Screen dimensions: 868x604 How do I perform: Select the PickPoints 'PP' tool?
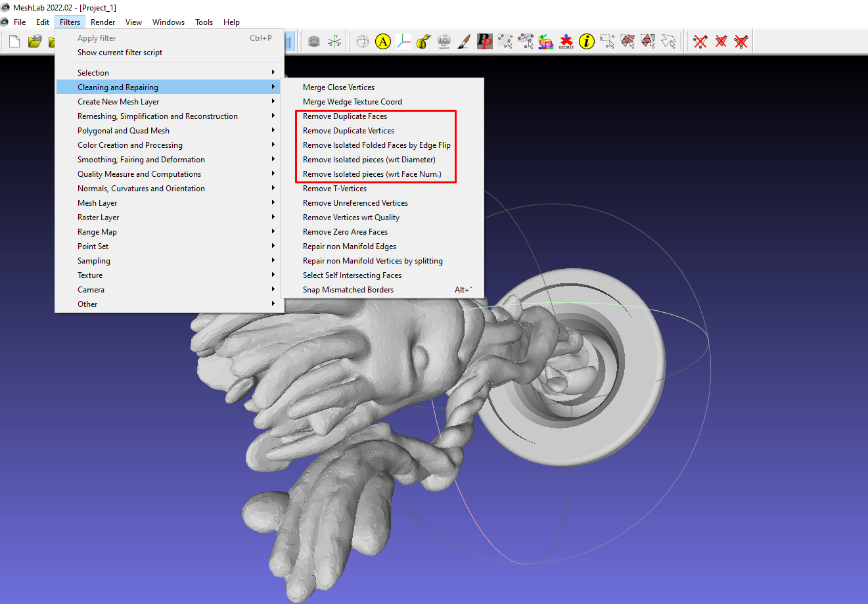pyautogui.click(x=485, y=42)
